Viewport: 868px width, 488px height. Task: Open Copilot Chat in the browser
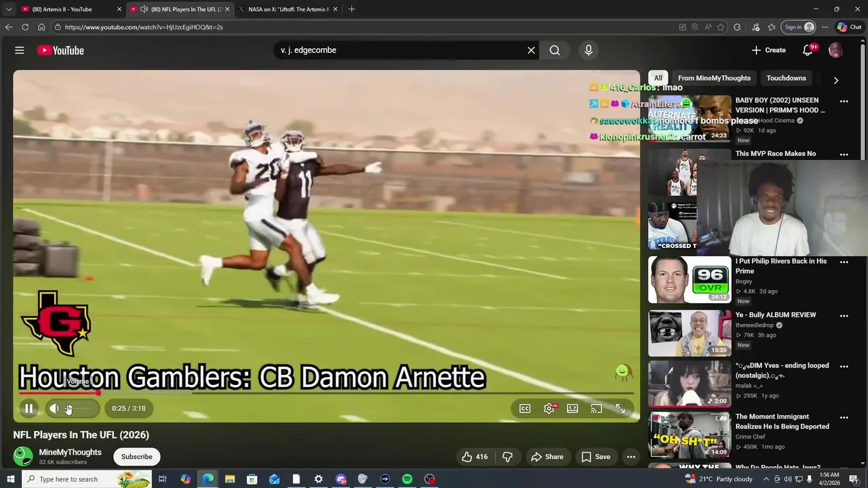click(x=850, y=27)
